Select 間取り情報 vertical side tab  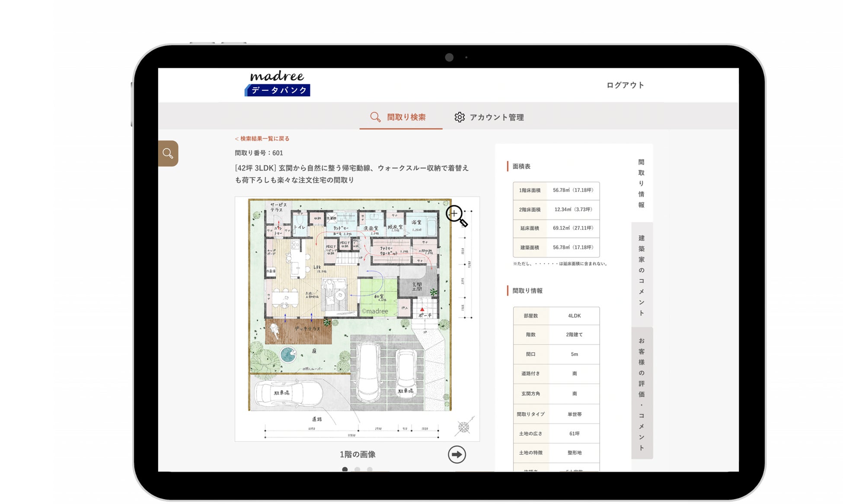pos(642,183)
